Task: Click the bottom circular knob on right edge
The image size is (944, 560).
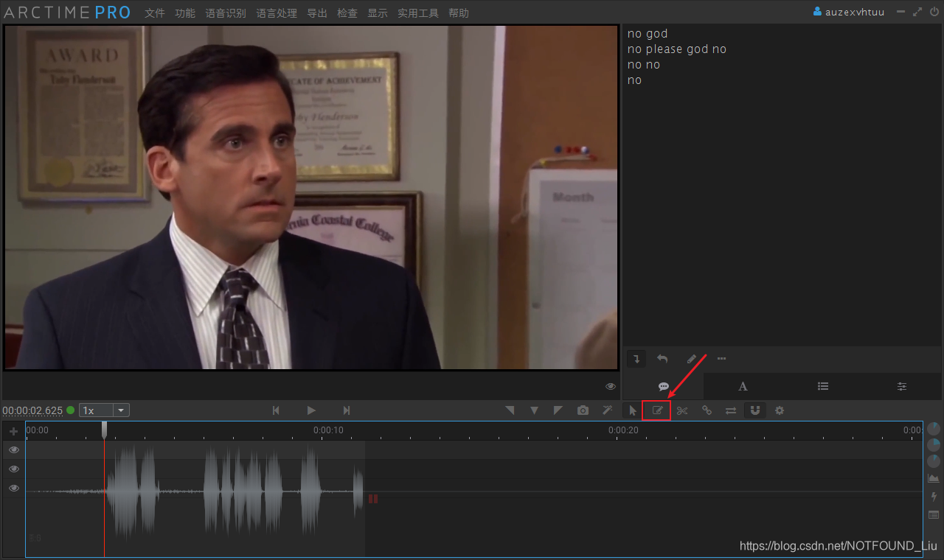Action: tap(934, 461)
